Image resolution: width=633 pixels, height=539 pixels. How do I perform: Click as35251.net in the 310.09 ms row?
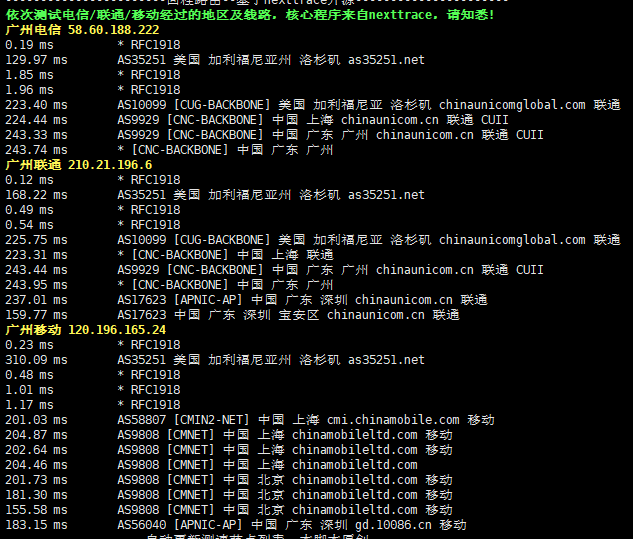[x=386, y=360]
